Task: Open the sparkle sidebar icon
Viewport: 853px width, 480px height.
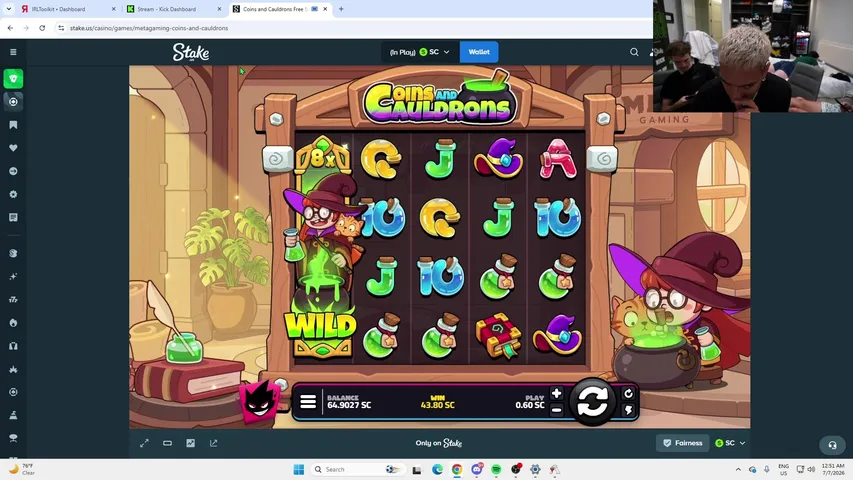Action: (14, 276)
